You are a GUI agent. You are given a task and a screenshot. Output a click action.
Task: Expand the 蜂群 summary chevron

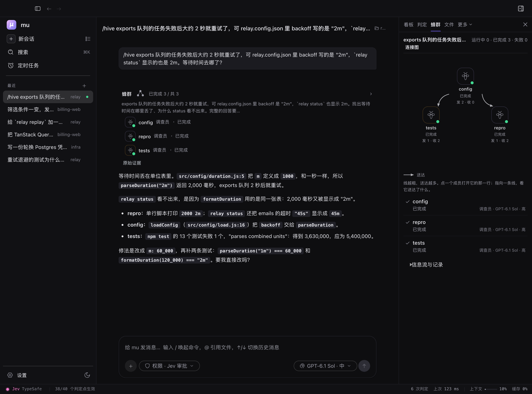(371, 94)
